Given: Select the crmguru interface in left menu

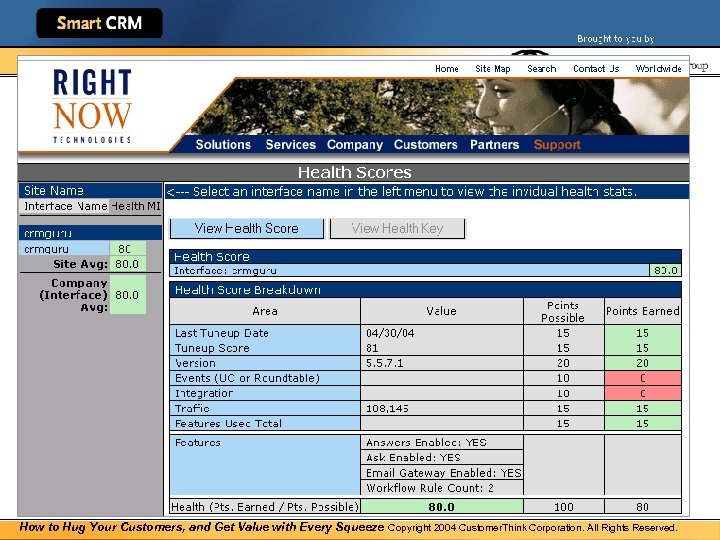Looking at the screenshot, I should [64, 249].
